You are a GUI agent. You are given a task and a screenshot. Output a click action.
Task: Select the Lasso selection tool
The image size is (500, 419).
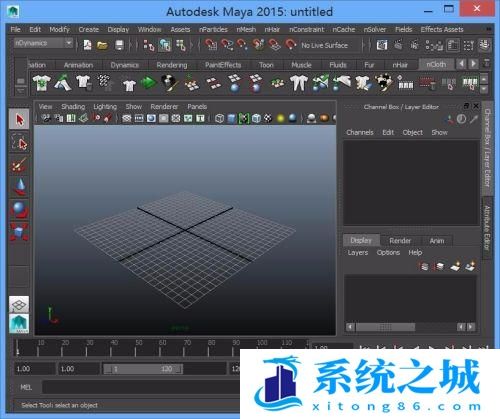(x=19, y=142)
